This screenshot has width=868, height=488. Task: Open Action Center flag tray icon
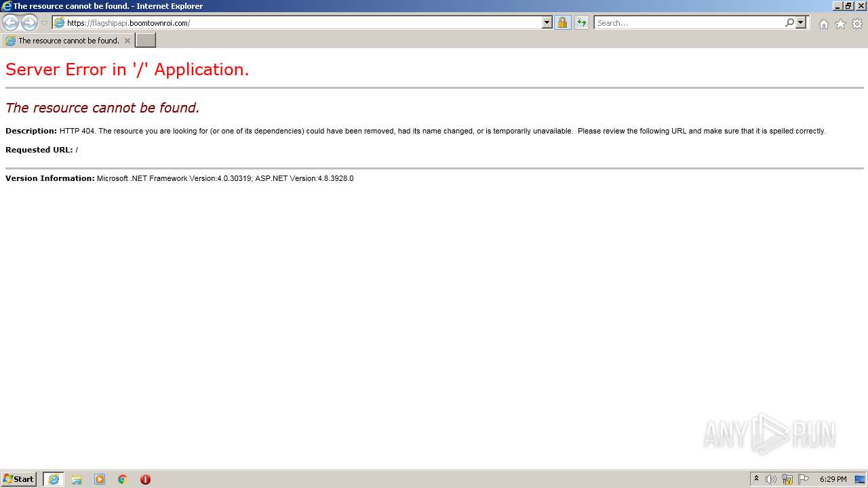(x=804, y=479)
